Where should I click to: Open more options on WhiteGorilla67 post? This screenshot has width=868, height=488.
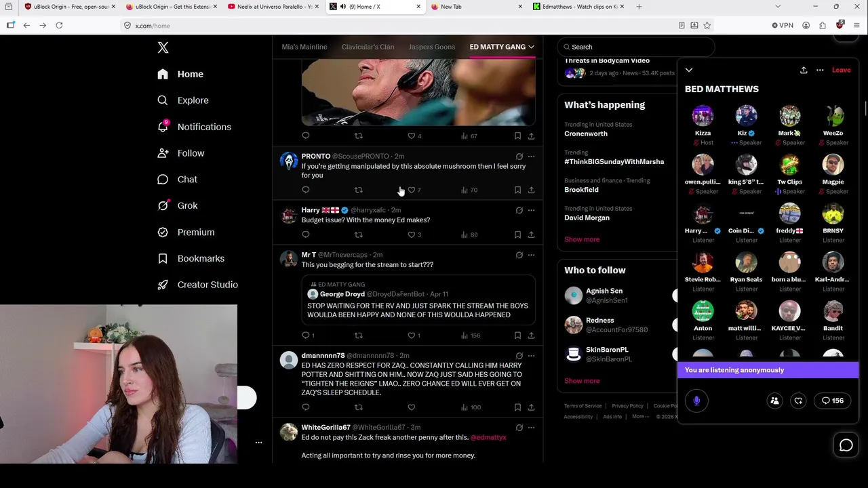pyautogui.click(x=531, y=428)
